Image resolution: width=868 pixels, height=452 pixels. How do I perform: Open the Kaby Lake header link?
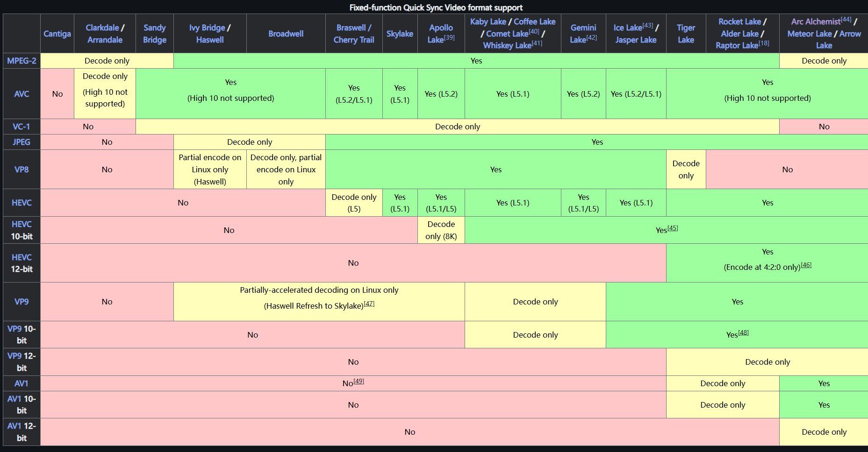point(488,21)
